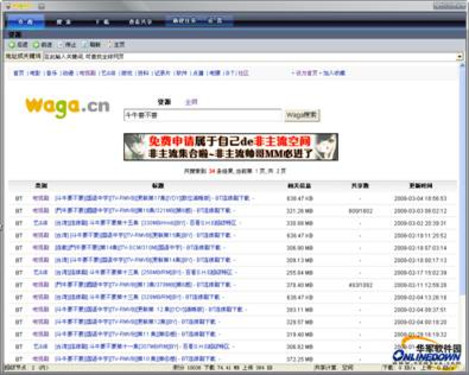The height and width of the screenshot is (375, 469).
Task: Open the 电影 link in the site navigation
Action: click(x=35, y=73)
